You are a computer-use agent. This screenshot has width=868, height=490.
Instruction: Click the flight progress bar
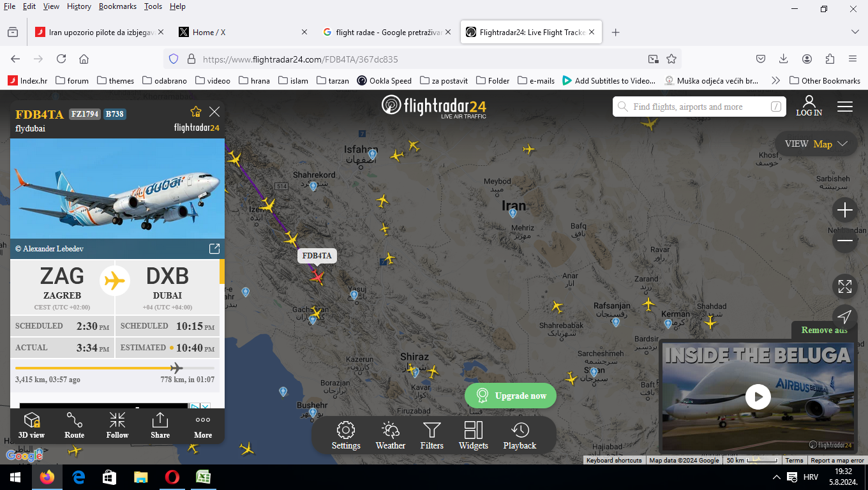point(115,368)
